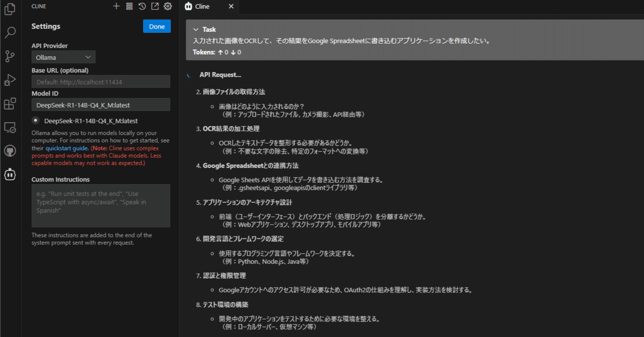Open the Cline robot icon view
This screenshot has height=337, width=644.
pyautogui.click(x=10, y=175)
